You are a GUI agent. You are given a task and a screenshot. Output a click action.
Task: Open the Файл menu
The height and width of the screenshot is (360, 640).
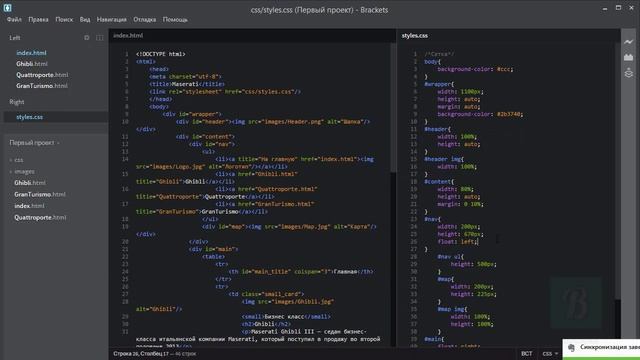(x=14, y=19)
